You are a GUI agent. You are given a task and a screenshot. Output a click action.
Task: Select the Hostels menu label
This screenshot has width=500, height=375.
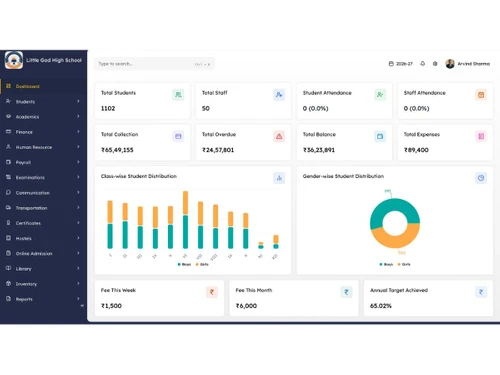(24, 238)
